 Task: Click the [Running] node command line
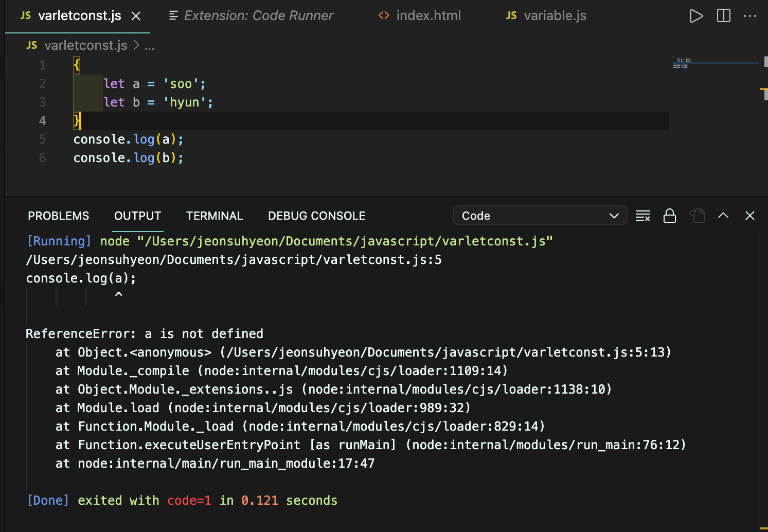[x=290, y=241]
